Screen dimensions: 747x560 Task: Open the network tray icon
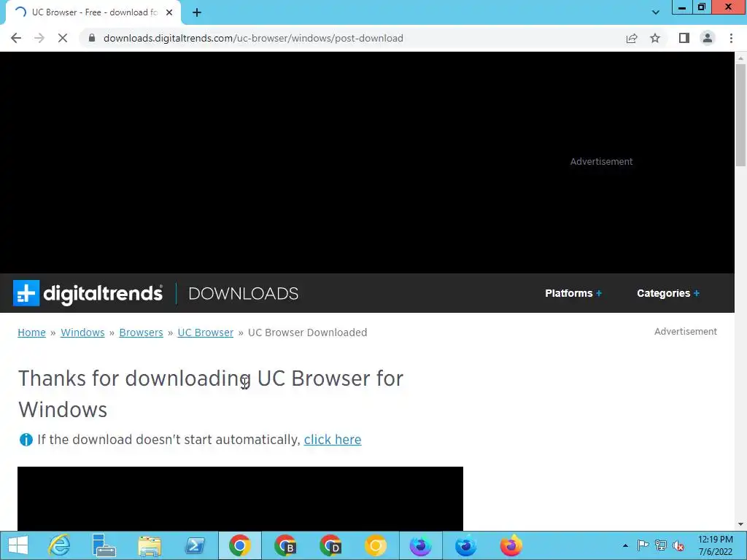pyautogui.click(x=661, y=545)
